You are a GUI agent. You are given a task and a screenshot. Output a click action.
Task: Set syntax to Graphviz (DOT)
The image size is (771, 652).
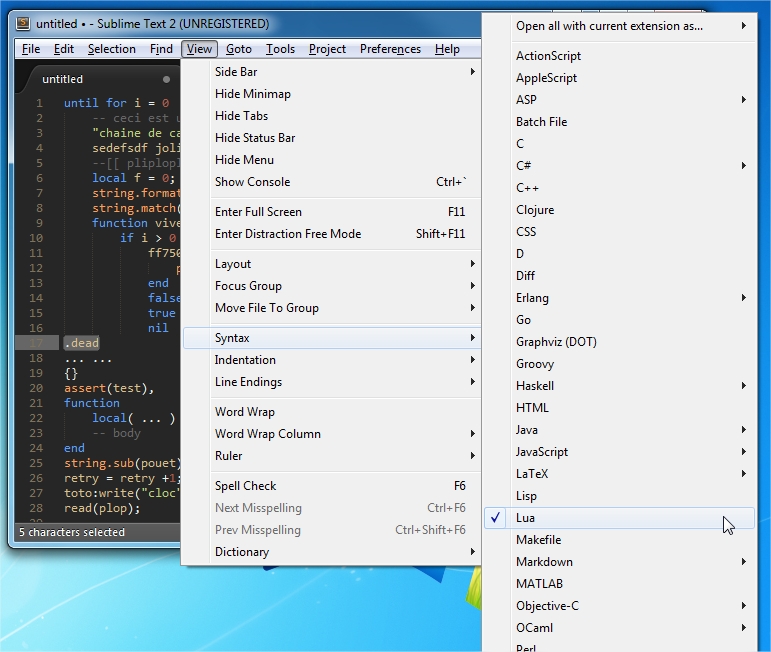point(619,342)
